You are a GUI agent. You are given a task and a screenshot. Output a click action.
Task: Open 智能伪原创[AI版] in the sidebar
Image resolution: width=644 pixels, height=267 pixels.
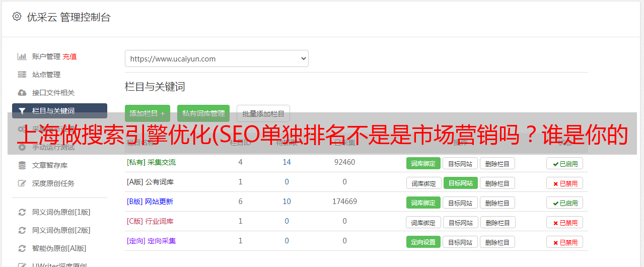(x=59, y=248)
